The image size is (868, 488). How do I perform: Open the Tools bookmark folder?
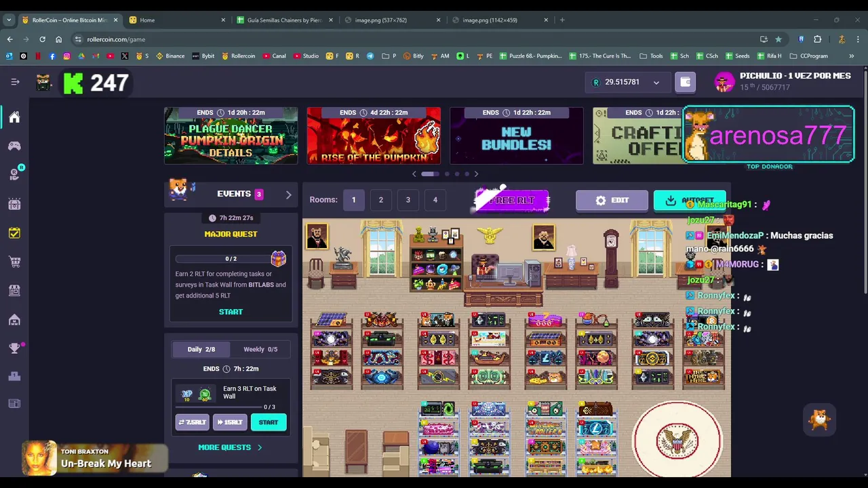click(x=651, y=56)
